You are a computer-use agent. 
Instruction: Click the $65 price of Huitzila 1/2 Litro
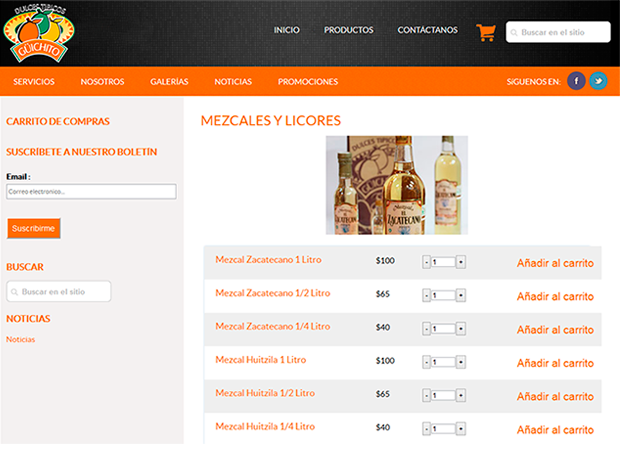tap(383, 394)
